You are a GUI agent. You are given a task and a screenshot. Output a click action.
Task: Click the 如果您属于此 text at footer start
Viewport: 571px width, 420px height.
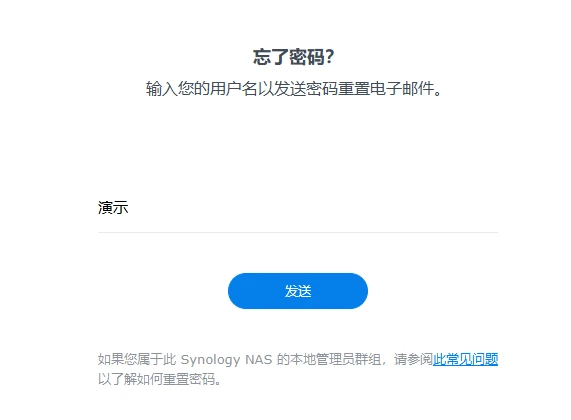(x=137, y=360)
